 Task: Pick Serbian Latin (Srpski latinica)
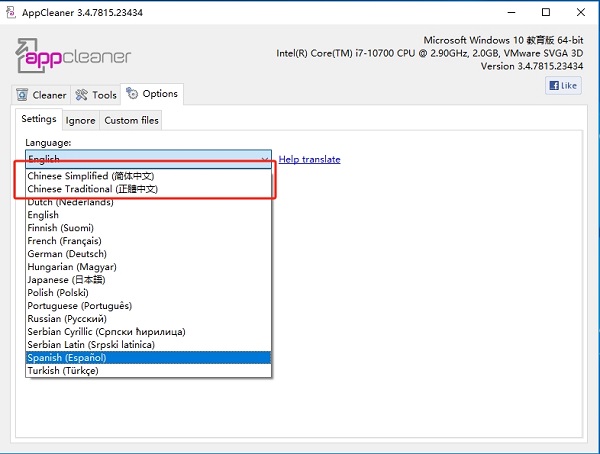point(149,345)
